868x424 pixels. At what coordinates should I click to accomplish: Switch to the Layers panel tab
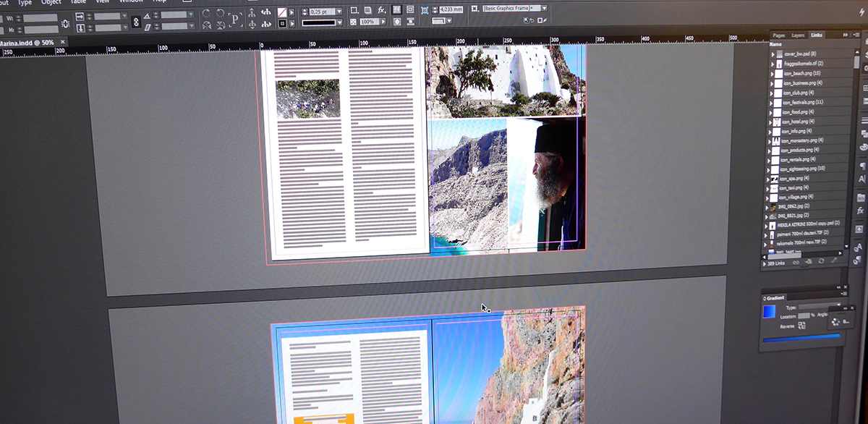[798, 35]
